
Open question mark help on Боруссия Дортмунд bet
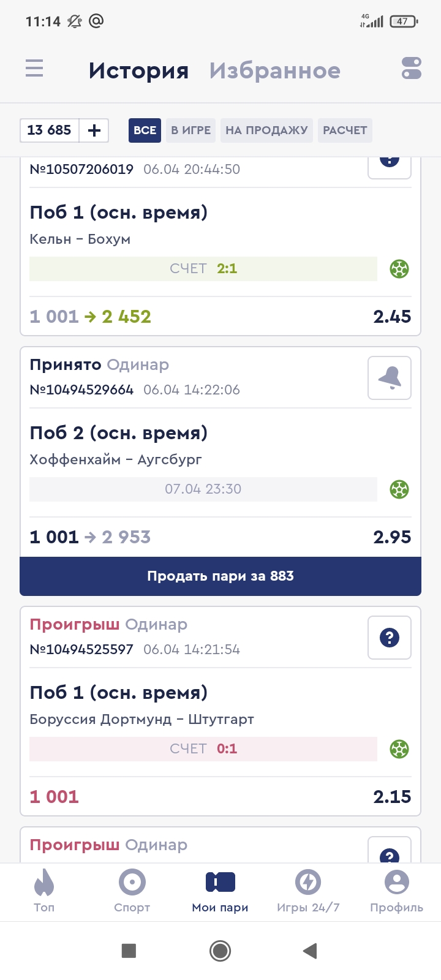point(390,638)
